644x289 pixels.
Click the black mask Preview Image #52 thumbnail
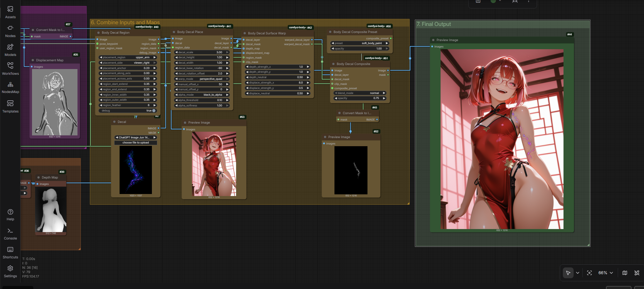[351, 170]
